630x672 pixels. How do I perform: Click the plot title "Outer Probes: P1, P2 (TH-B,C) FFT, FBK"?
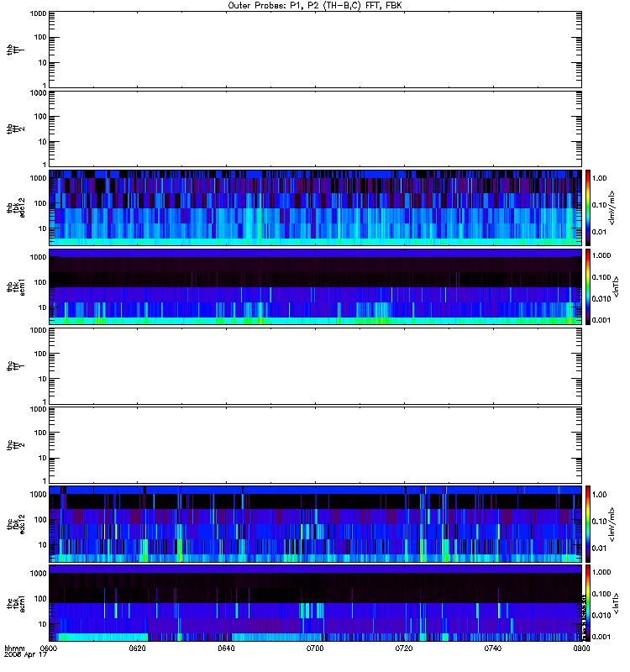point(315,6)
